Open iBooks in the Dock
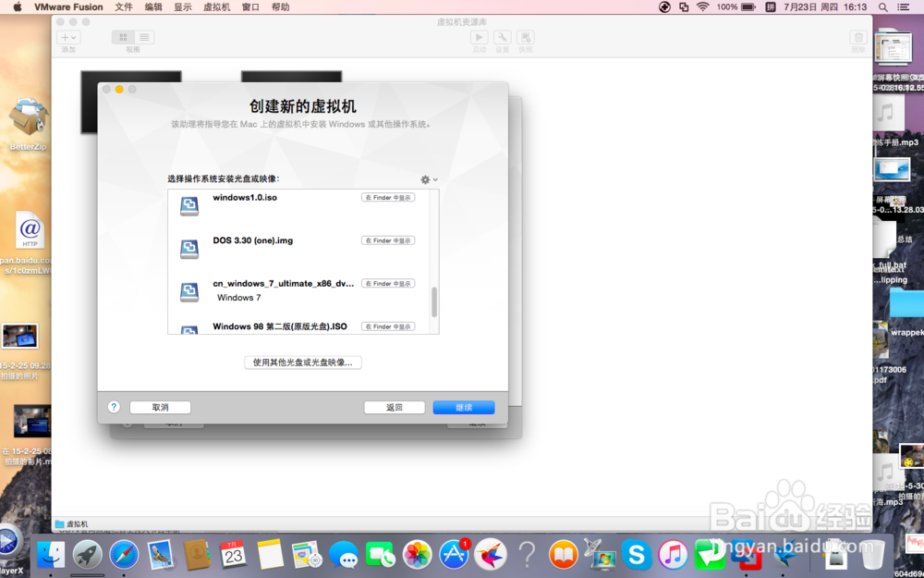The image size is (924, 578). (564, 555)
